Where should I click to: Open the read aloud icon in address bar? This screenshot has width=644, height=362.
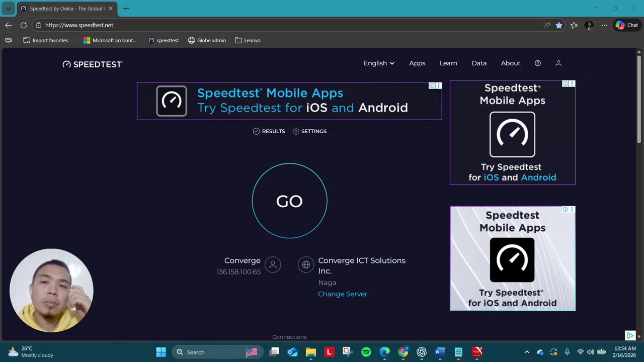coord(547,25)
